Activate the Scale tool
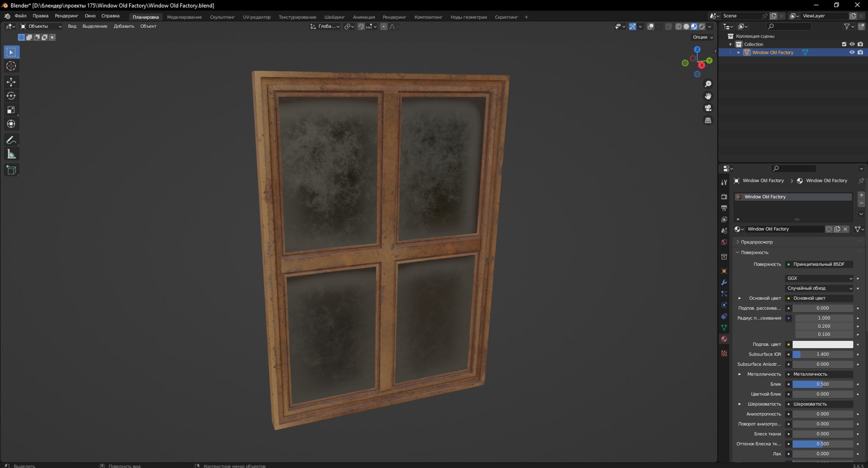868x468 pixels. [x=11, y=110]
